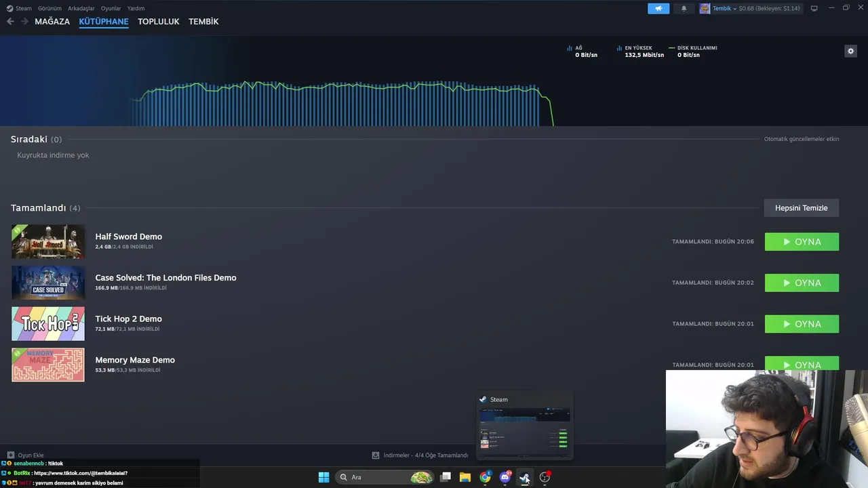Open the notifications bell

click(x=684, y=8)
